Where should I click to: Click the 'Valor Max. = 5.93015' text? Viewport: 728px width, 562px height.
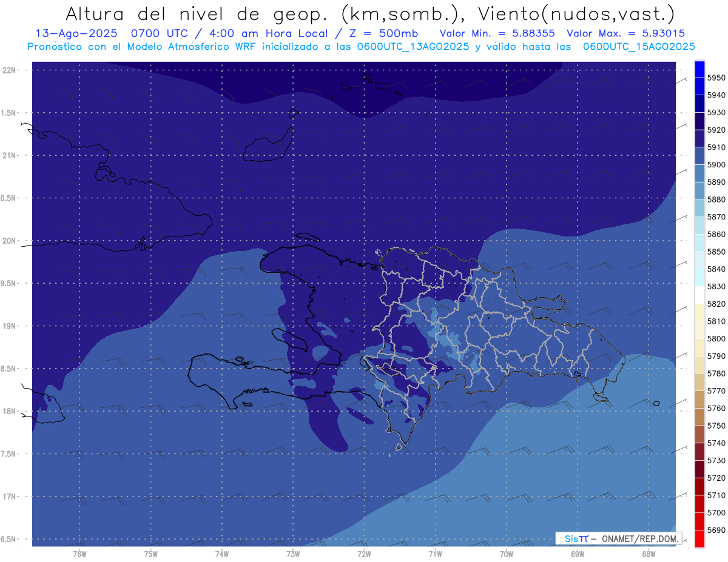tap(625, 33)
